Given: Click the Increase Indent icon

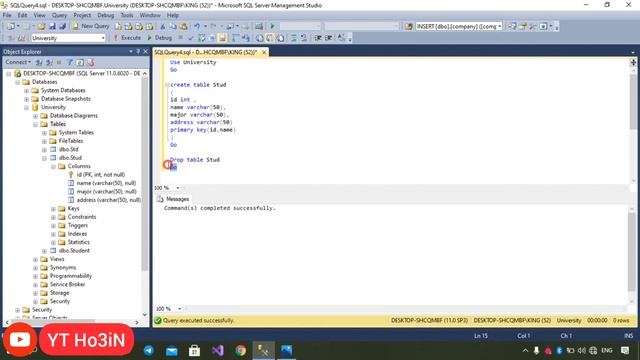Looking at the screenshot, I should click(329, 38).
